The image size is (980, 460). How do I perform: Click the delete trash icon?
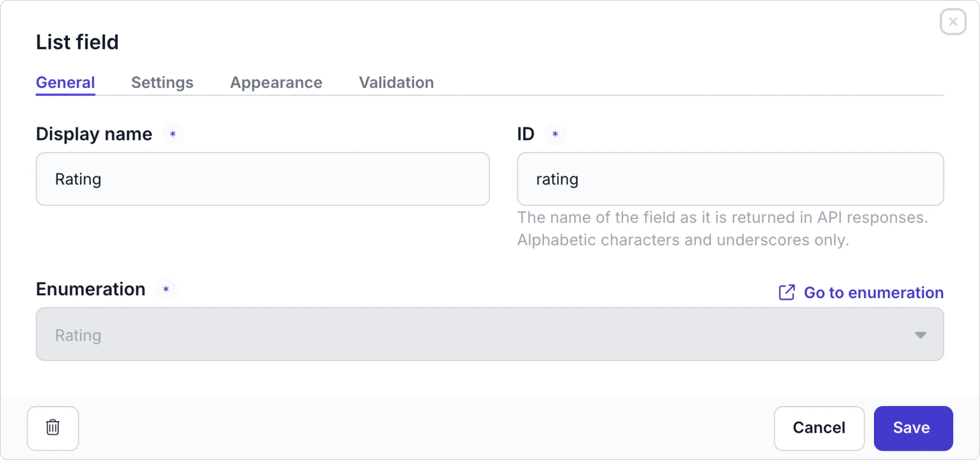pos(53,428)
